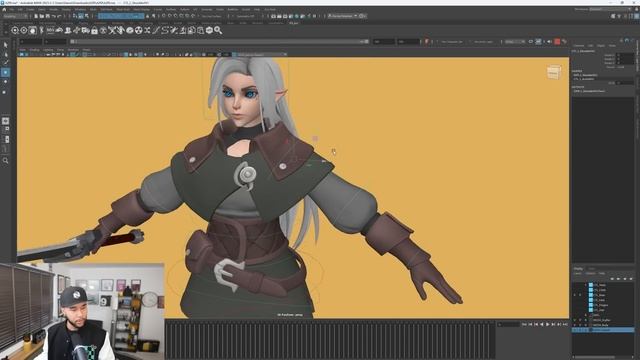Screen dimensions: 640x360
Task: Activate the Move tool in toolbox
Action: [x=5, y=72]
